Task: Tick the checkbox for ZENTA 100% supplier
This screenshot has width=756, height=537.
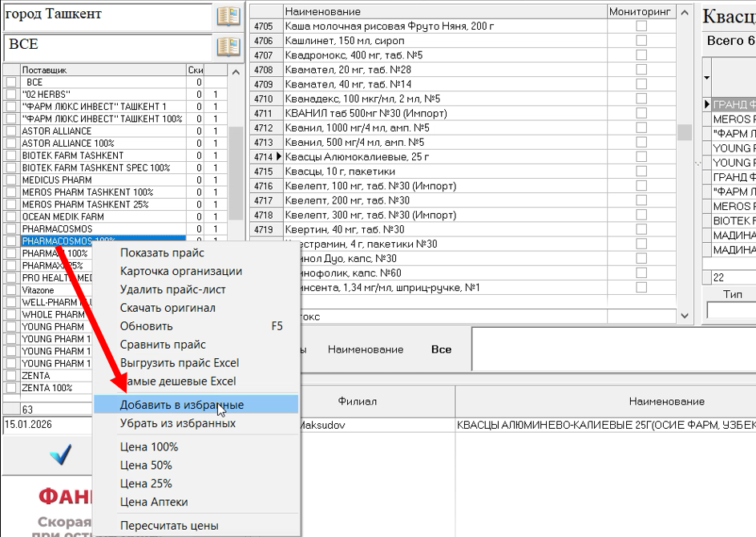Action: click(x=11, y=388)
